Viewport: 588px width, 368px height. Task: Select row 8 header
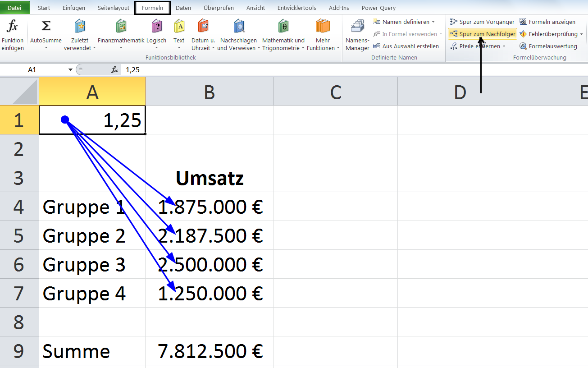[x=19, y=322]
